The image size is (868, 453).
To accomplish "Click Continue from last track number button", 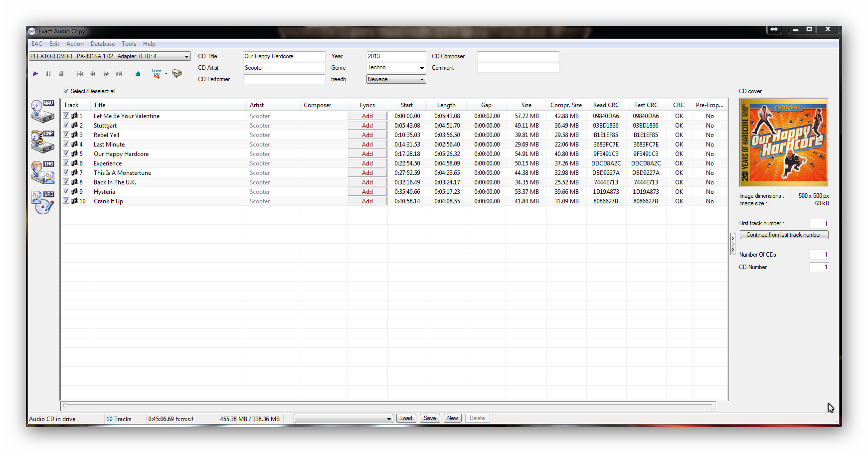I will tap(783, 235).
